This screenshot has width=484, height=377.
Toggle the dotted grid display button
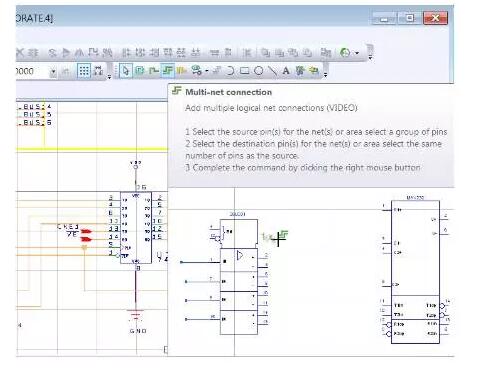(x=84, y=71)
